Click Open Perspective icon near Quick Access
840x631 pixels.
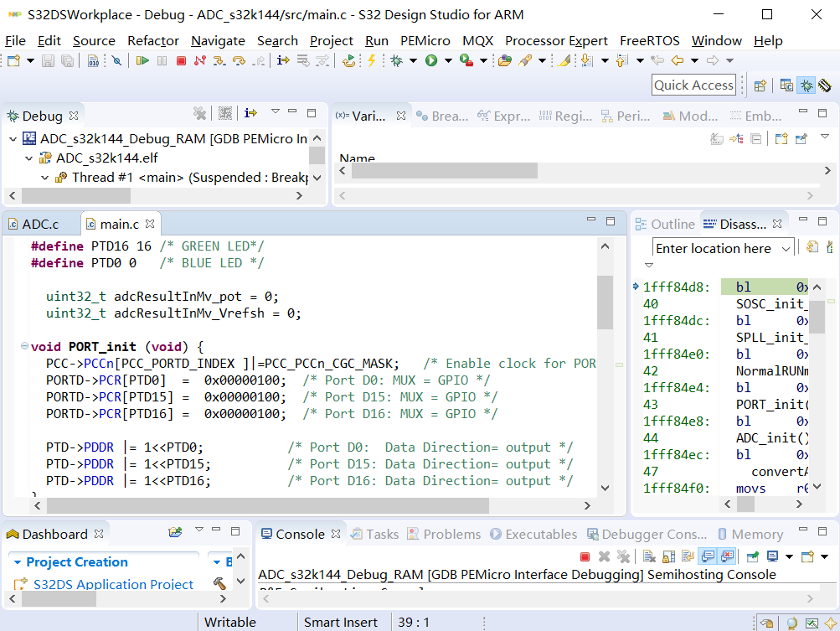[760, 85]
